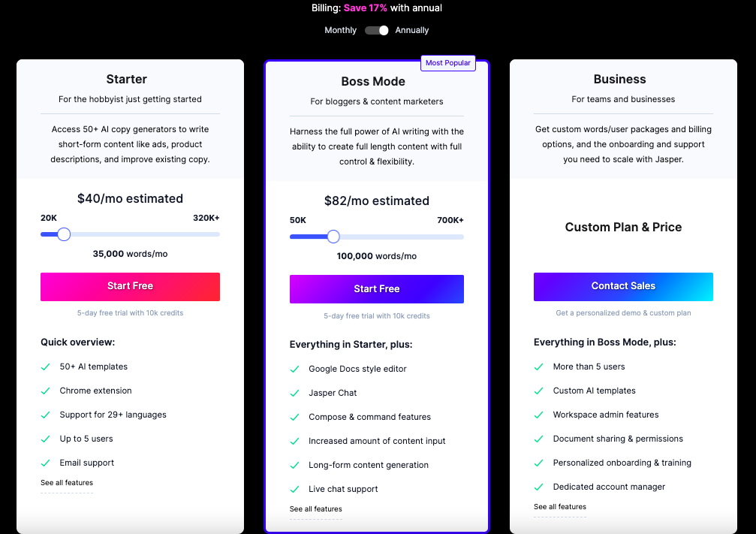756x534 pixels.
Task: Click the Starter words slider handle
Action: pyautogui.click(x=64, y=234)
